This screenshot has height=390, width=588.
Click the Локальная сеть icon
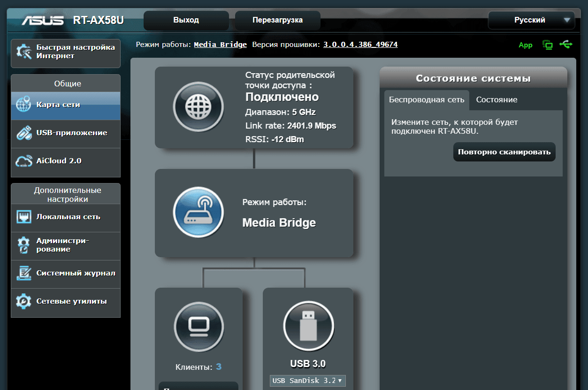pyautogui.click(x=23, y=217)
